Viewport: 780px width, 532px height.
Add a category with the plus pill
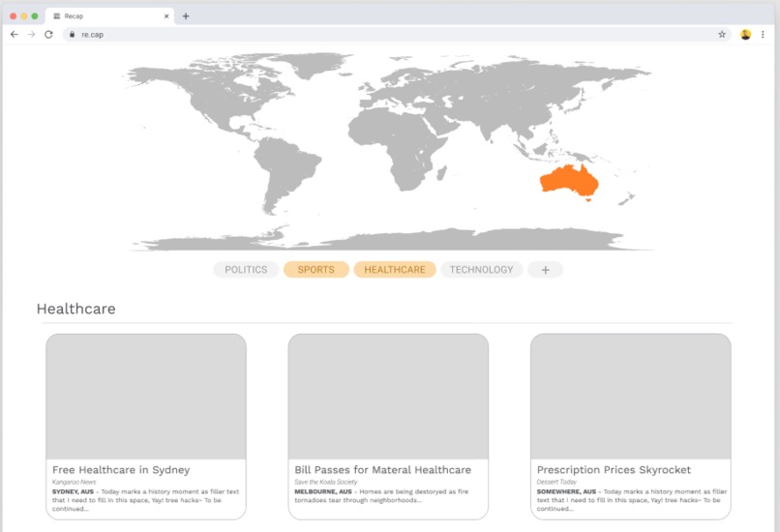pyautogui.click(x=545, y=270)
